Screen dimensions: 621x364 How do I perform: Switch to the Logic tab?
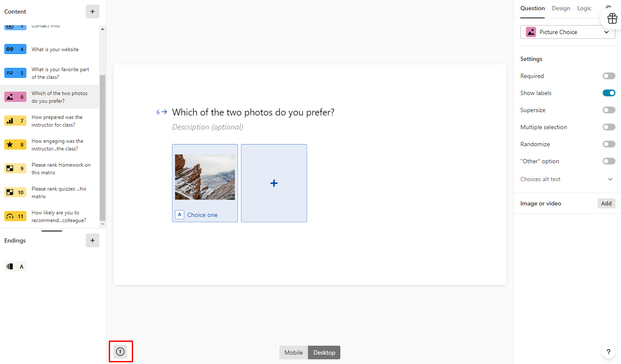pos(584,8)
